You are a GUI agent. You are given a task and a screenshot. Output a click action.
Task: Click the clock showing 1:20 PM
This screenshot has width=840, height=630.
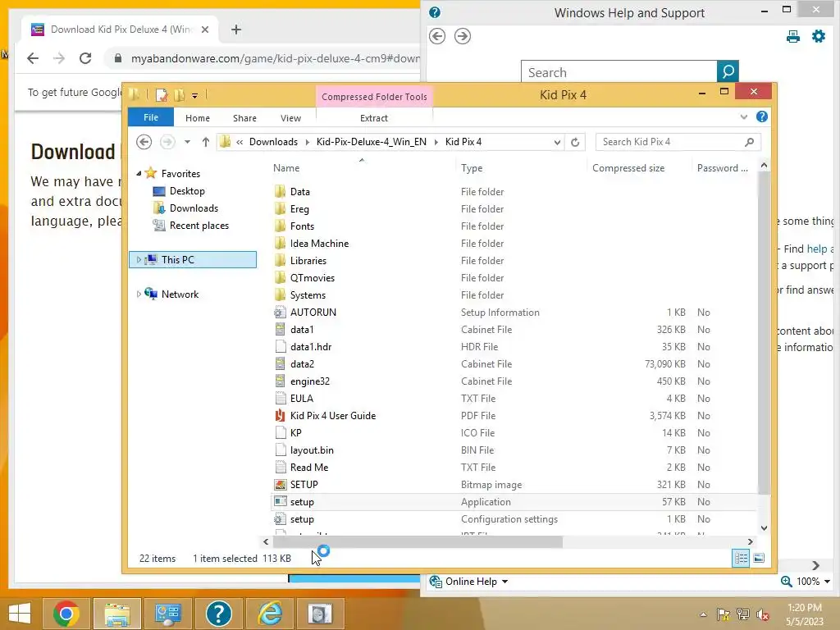click(x=804, y=608)
